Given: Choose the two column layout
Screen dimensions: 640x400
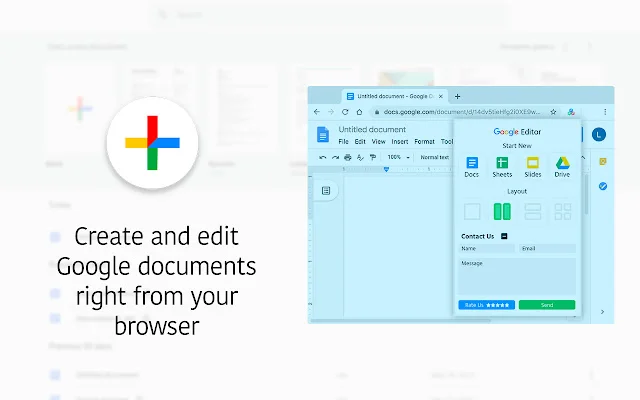Looking at the screenshot, I should click(502, 211).
